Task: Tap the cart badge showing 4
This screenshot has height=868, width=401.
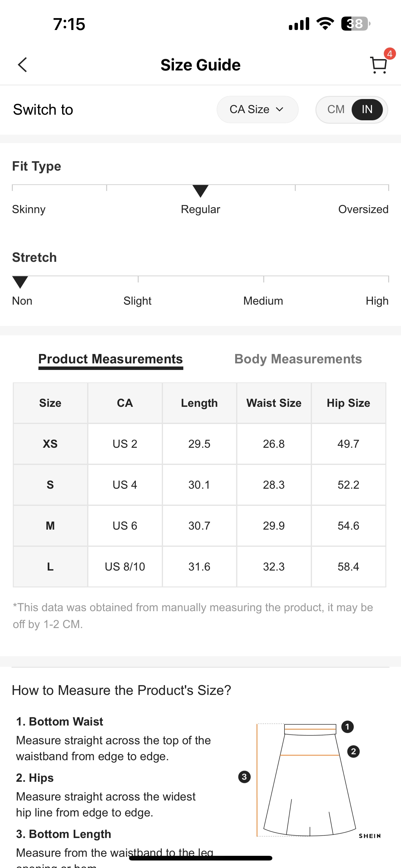Action: (x=389, y=54)
